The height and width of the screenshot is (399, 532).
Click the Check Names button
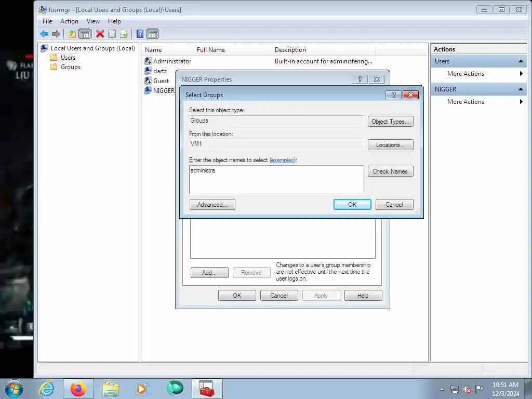391,171
